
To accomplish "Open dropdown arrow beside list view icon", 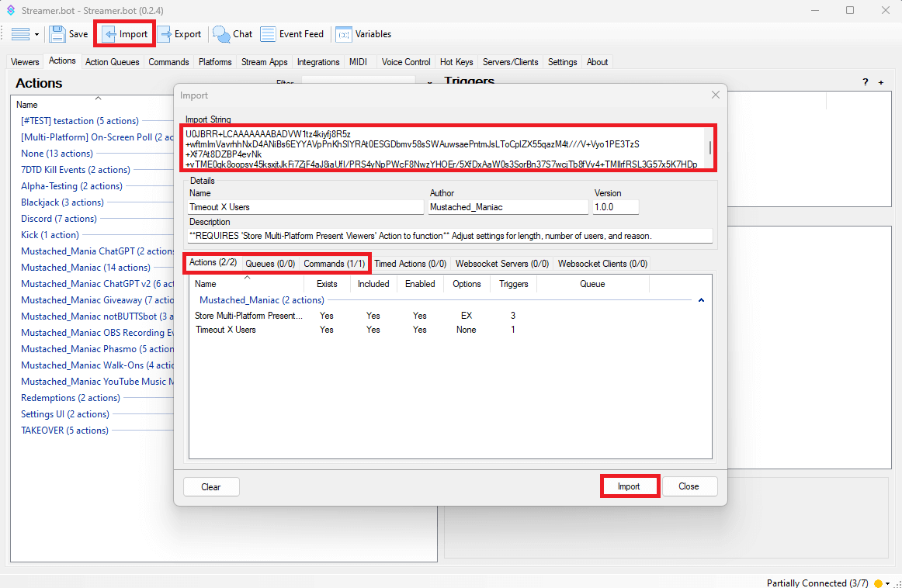I will tap(36, 34).
